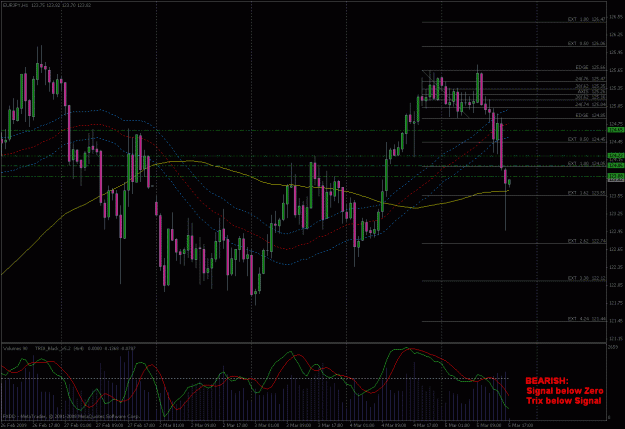Click the '5 Mar 17:00' time axis label

(x=521, y=425)
